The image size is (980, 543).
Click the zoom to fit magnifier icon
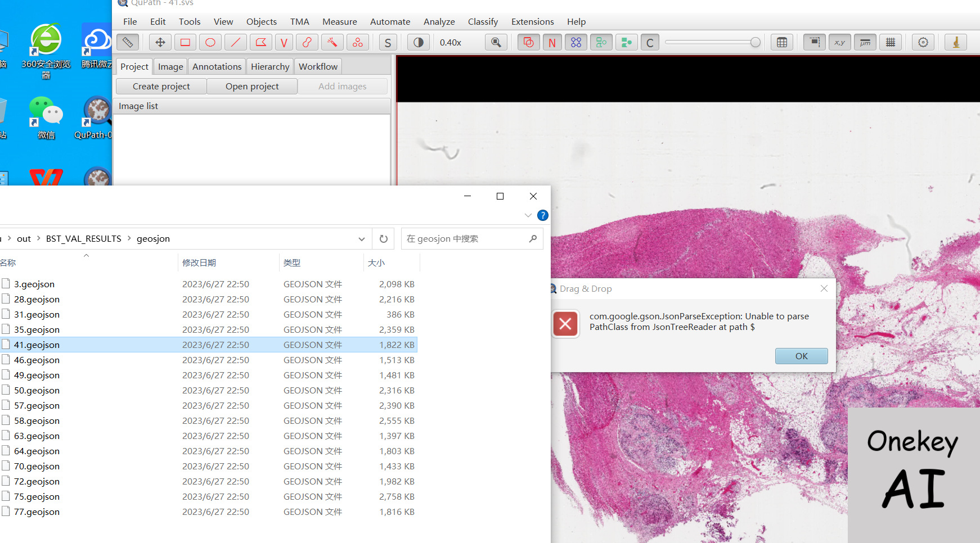point(496,42)
